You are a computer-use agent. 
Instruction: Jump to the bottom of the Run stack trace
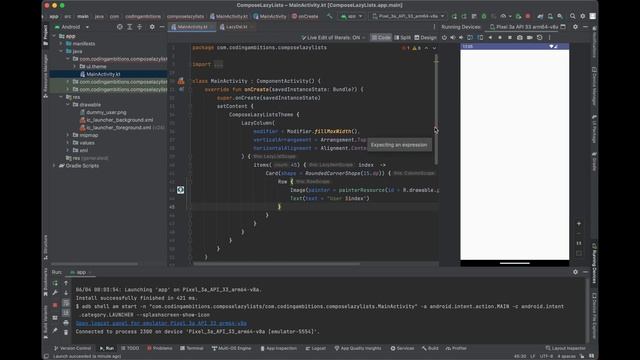66,293
